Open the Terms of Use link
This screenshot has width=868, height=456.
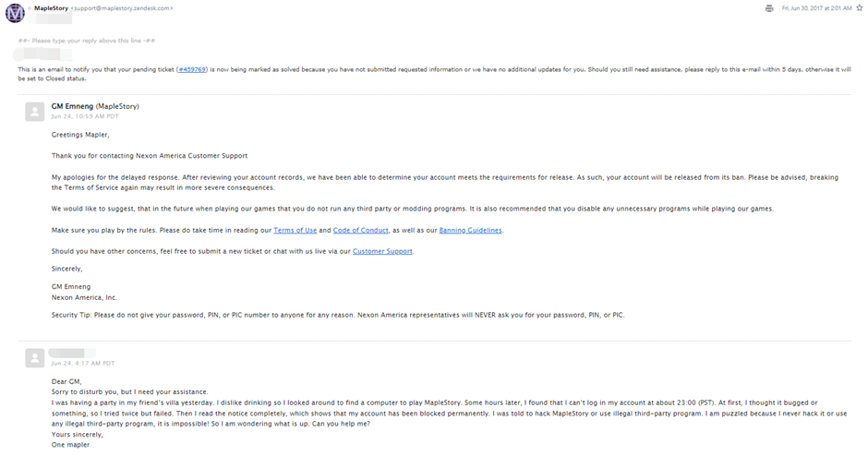coord(295,230)
